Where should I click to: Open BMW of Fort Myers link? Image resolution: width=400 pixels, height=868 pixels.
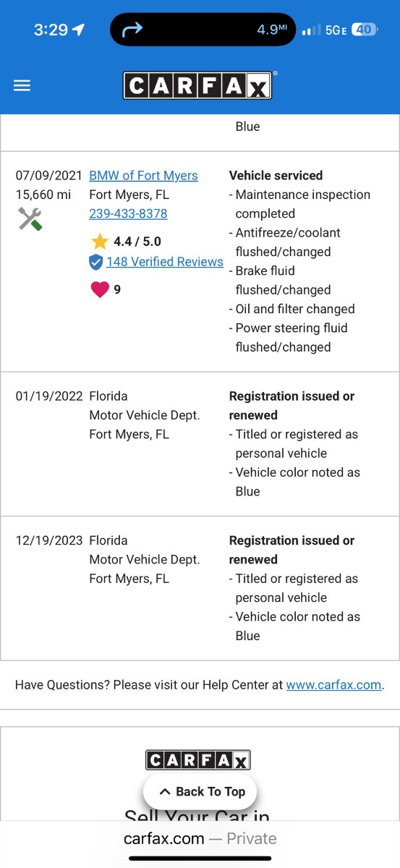[143, 176]
